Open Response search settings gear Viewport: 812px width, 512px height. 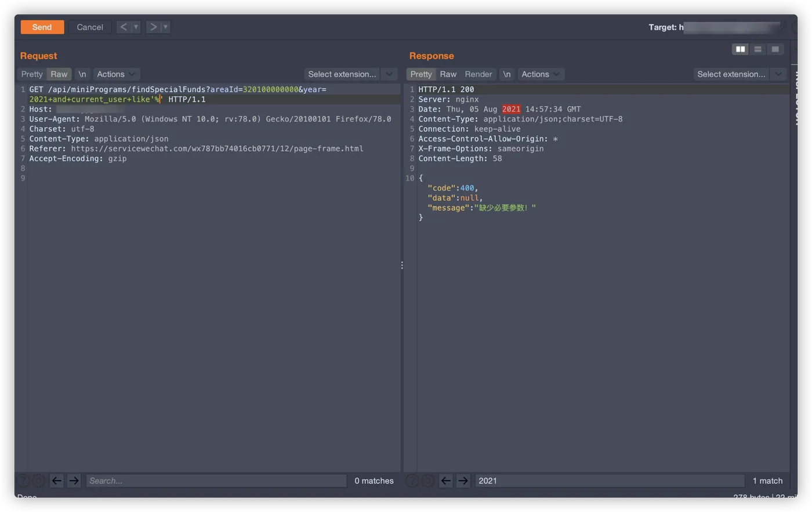428,481
